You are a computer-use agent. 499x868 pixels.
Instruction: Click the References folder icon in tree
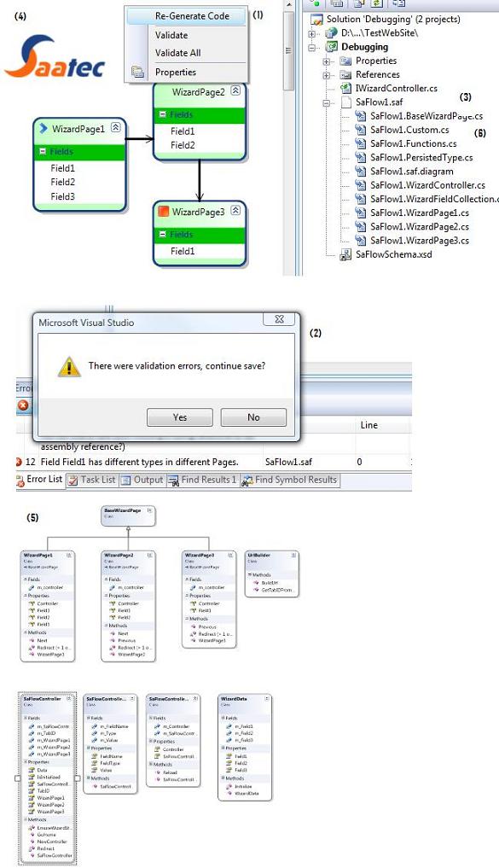tap(345, 75)
